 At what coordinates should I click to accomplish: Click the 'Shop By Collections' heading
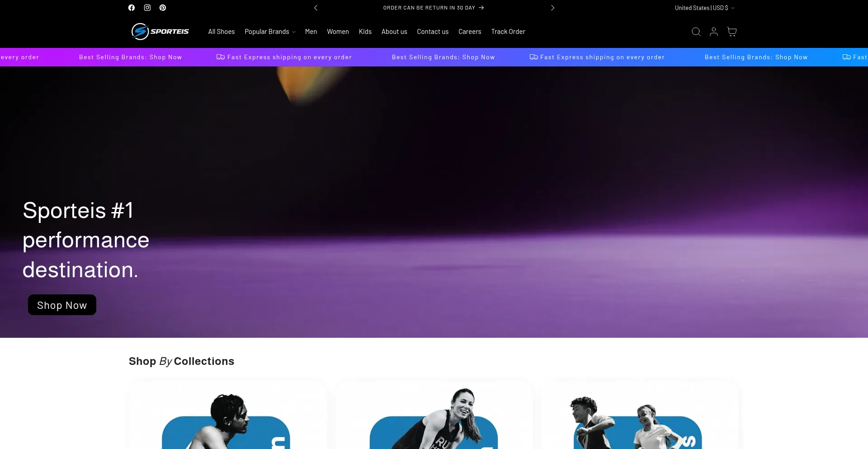point(181,361)
